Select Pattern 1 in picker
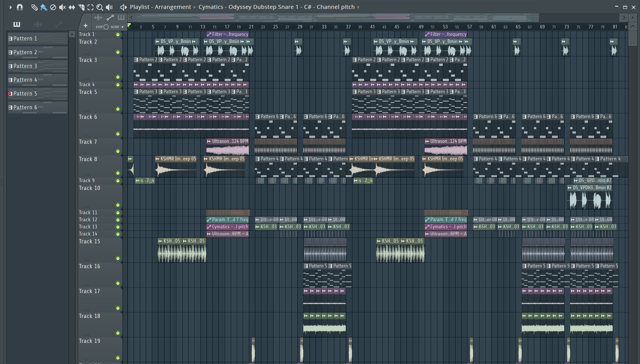 click(38, 38)
